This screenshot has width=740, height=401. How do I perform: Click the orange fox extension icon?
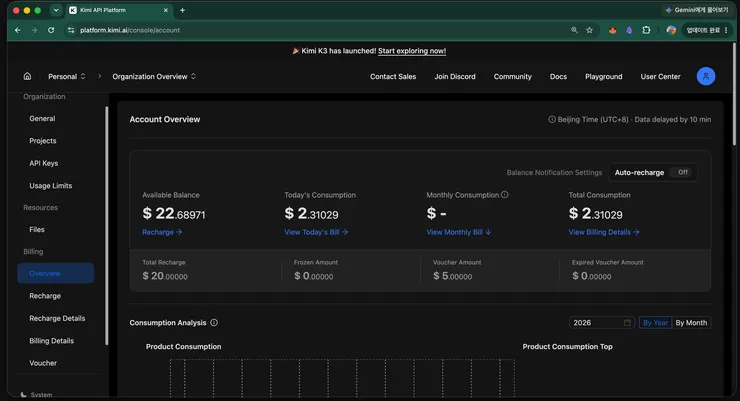tap(613, 30)
